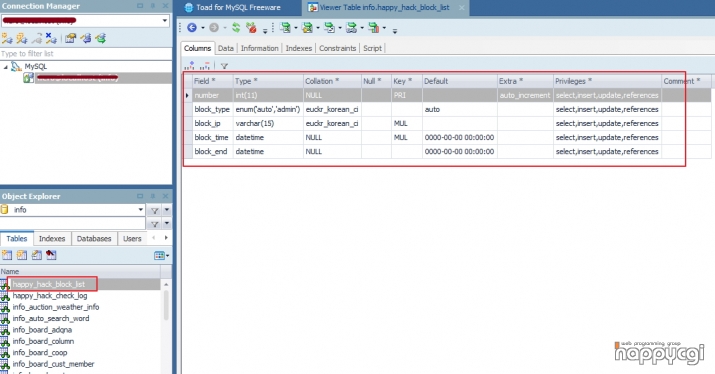This screenshot has height=374, width=715.
Task: Open dropdown arrow beside first table action icon
Action: tap(295, 28)
